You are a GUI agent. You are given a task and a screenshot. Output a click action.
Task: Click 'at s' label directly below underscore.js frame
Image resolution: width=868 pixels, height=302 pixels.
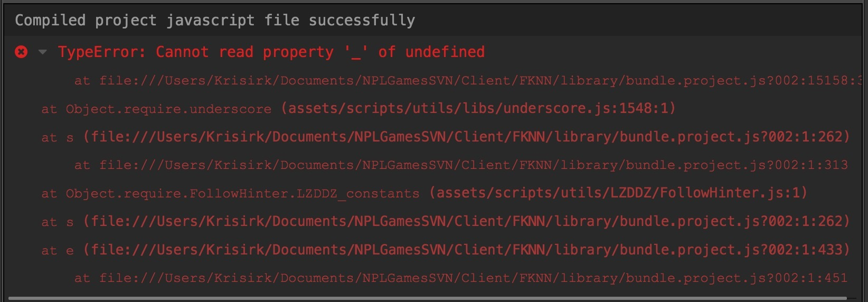pyautogui.click(x=57, y=138)
